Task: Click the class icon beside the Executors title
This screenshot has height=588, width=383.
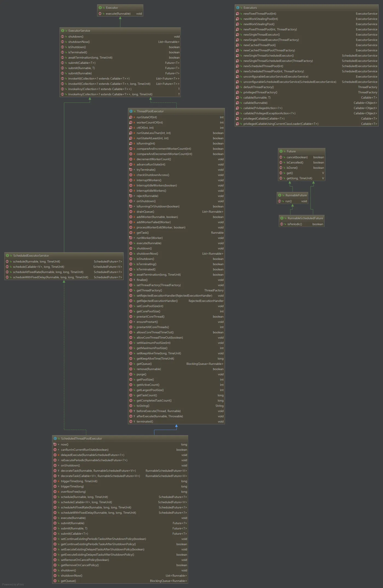Action: pos(237,8)
